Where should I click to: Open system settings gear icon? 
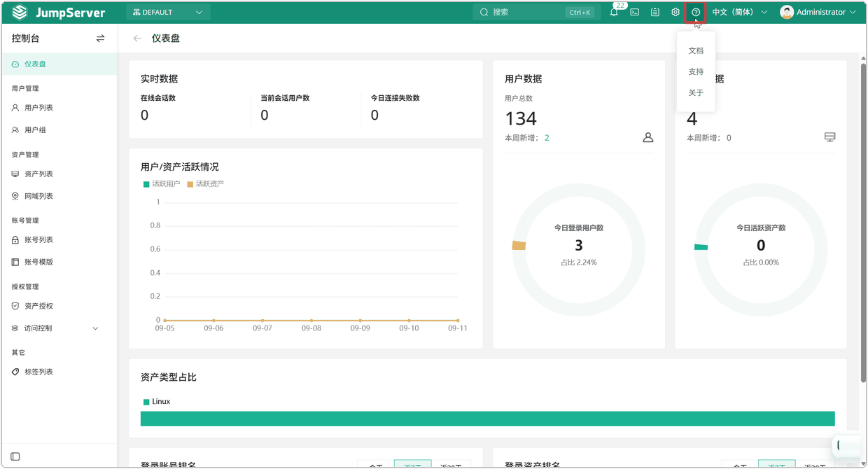675,13
